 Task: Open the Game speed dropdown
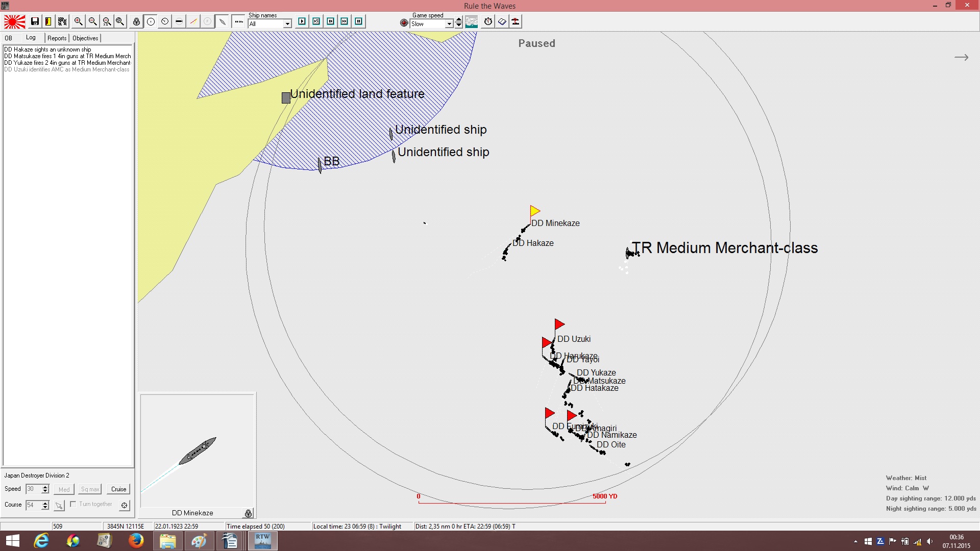[x=449, y=24]
